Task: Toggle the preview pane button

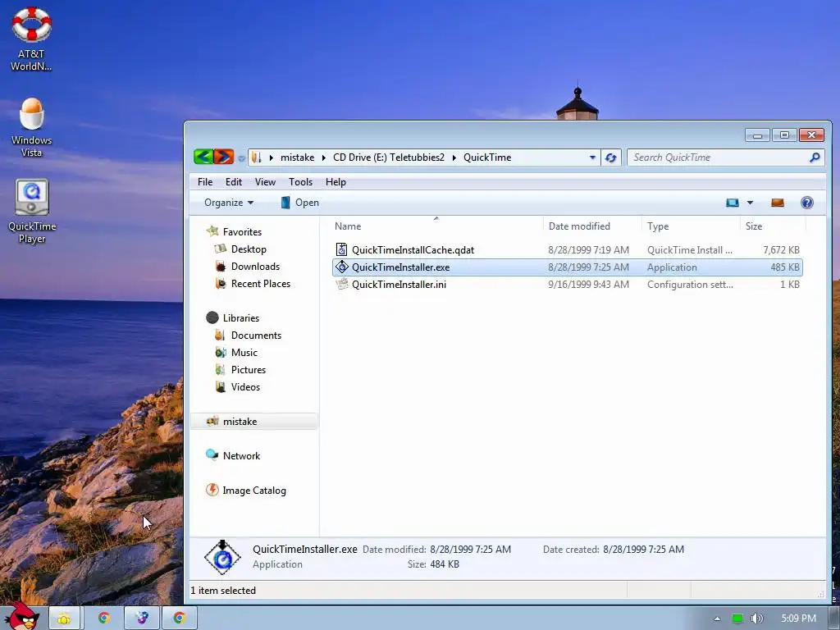Action: tap(778, 203)
